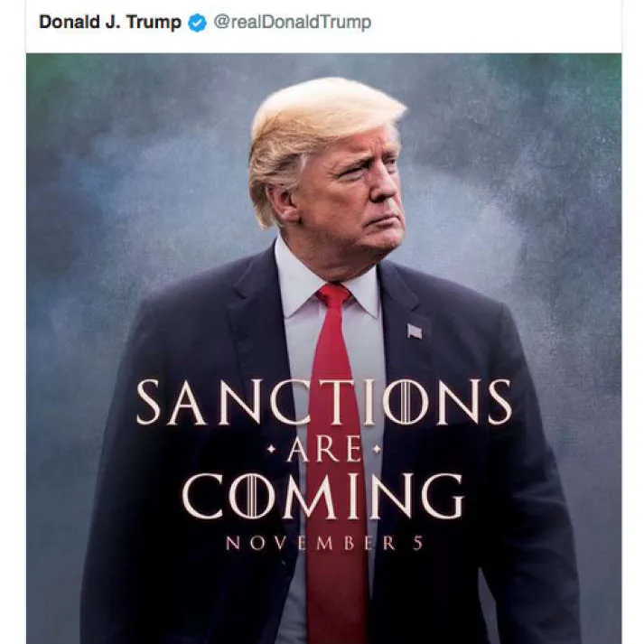Click the blue verified badge
This screenshot has height=644, width=644.
pyautogui.click(x=197, y=23)
